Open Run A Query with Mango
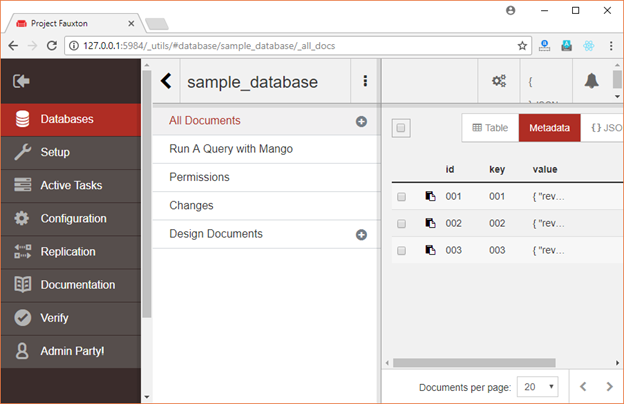 (x=231, y=149)
